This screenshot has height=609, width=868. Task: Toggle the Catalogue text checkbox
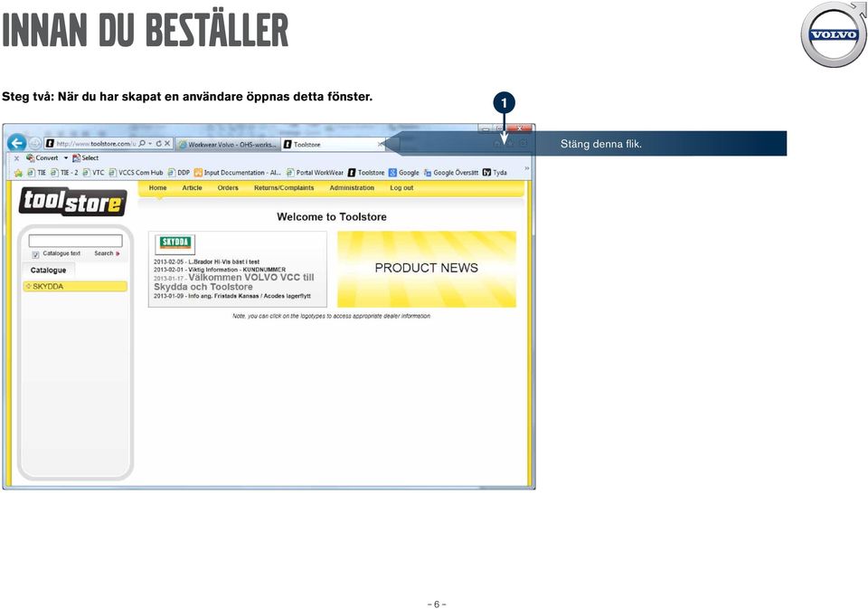tap(35, 254)
